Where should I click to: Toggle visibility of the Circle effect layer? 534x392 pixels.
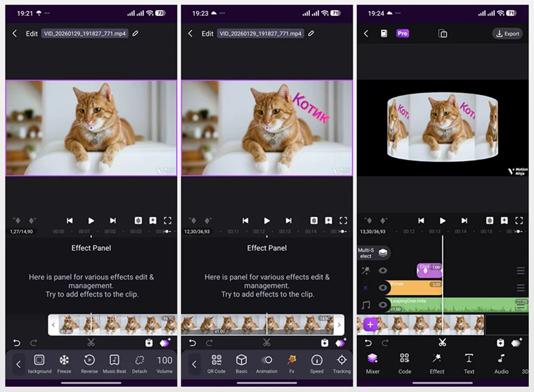(383, 270)
